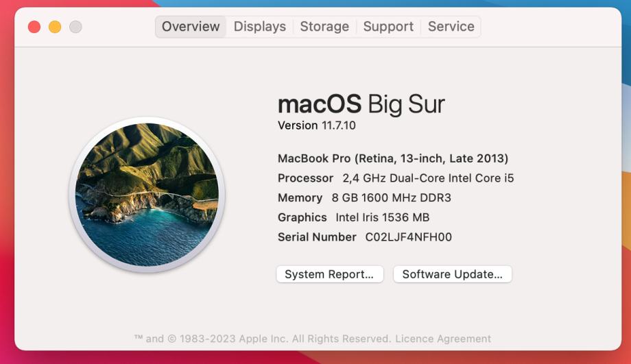
Task: Open the Service tab
Action: (451, 27)
